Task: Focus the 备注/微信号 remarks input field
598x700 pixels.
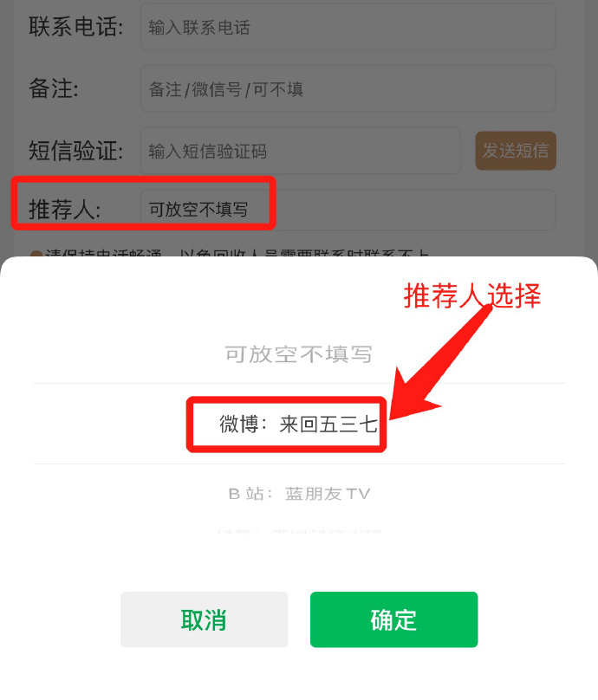Action: 348,89
